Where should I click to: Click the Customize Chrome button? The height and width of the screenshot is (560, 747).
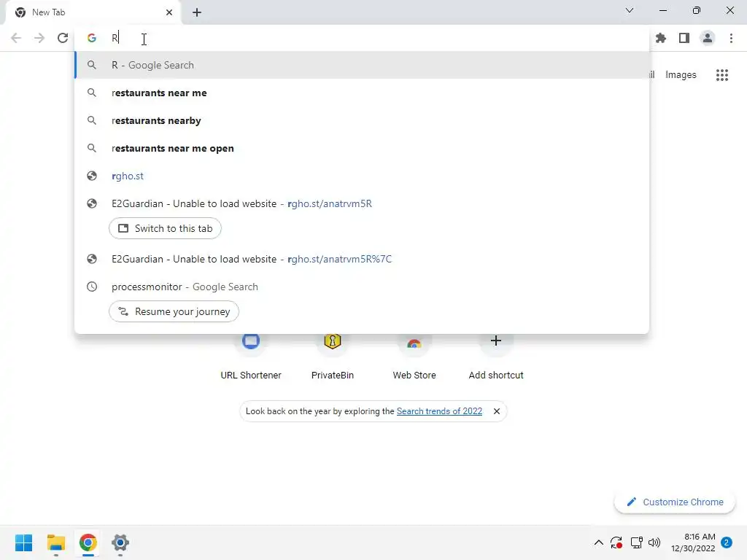tap(675, 502)
